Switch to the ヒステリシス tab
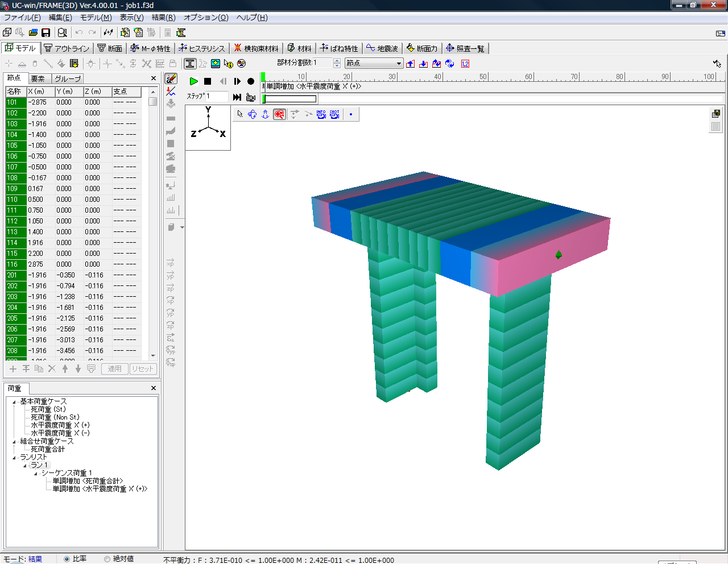The width and height of the screenshot is (728, 564). point(202,48)
